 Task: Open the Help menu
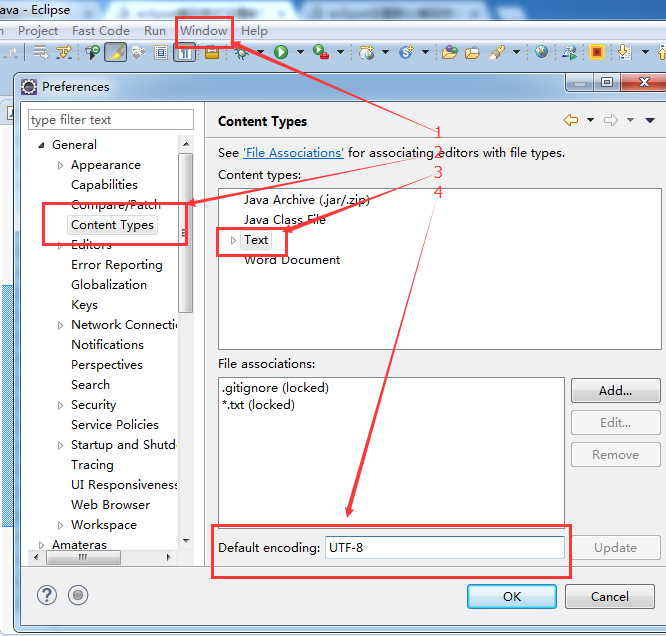254,31
